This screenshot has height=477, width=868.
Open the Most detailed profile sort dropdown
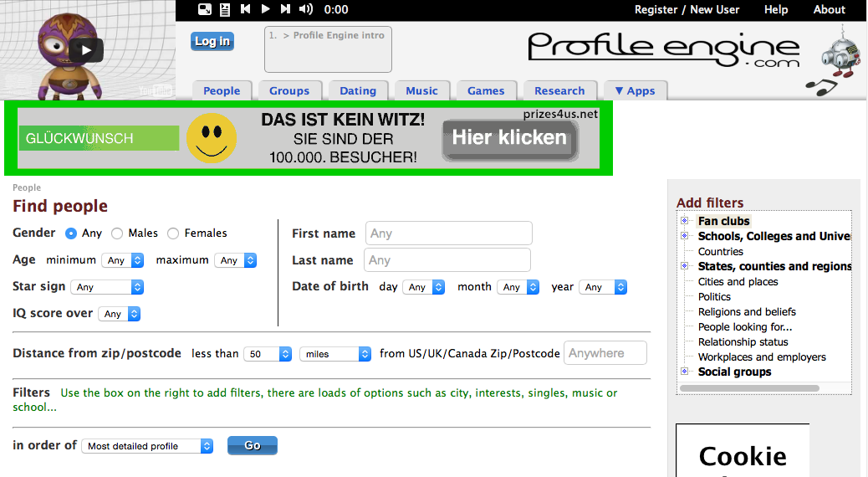tap(147, 446)
